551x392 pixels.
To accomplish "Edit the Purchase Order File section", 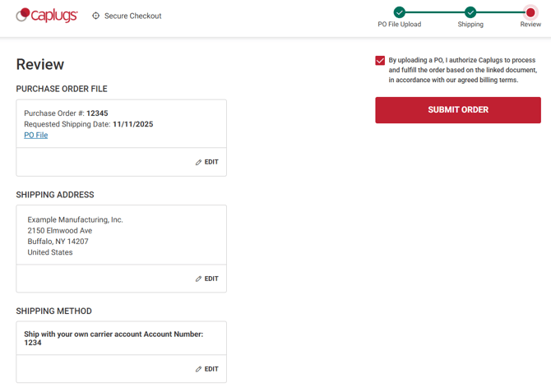I will point(207,162).
